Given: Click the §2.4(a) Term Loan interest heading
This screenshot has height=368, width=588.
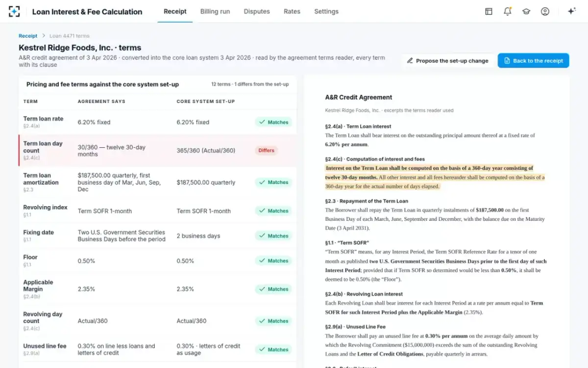Looking at the screenshot, I should click(358, 127).
